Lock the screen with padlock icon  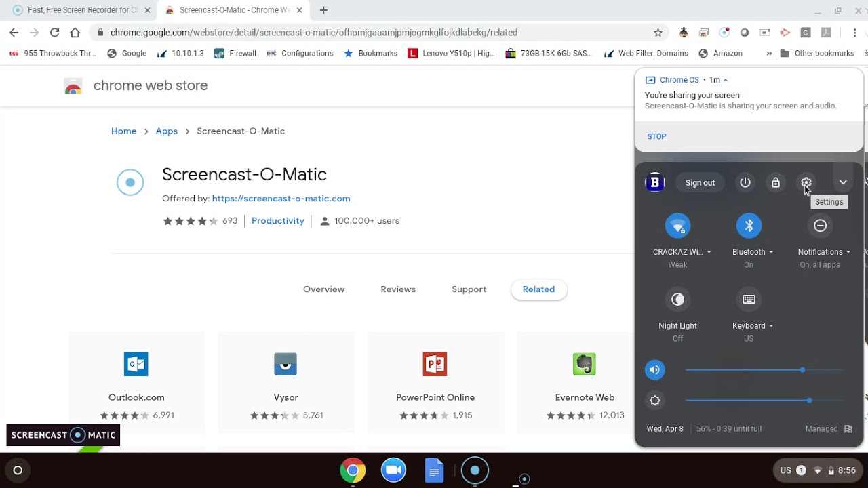click(776, 182)
